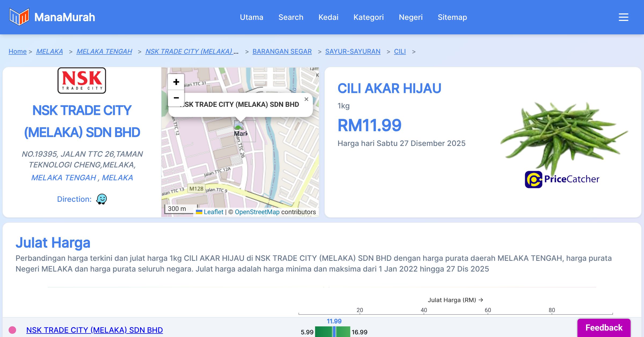
Task: Open BARANGAN SEGAR breadcrumb link
Action: [x=282, y=51]
